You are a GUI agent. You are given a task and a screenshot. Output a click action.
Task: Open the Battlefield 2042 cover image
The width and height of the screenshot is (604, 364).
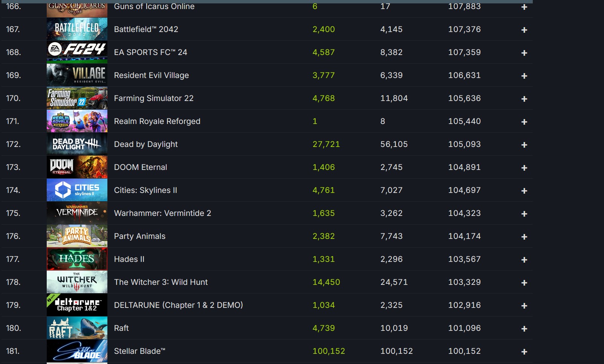[77, 29]
